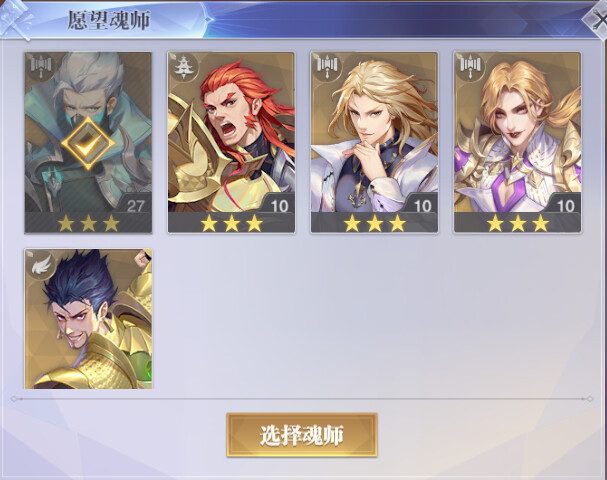607x480 pixels.
Task: Select the red-haired shouting warrior card
Action: tap(231, 142)
